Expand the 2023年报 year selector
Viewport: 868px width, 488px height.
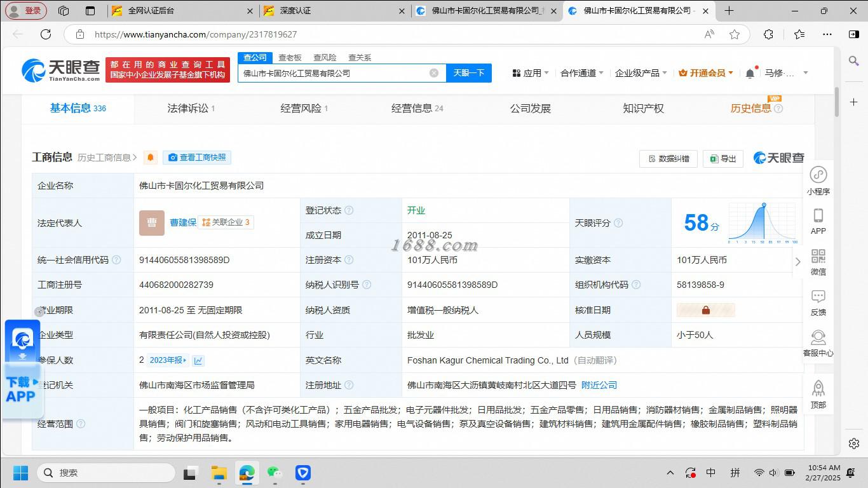pos(168,360)
